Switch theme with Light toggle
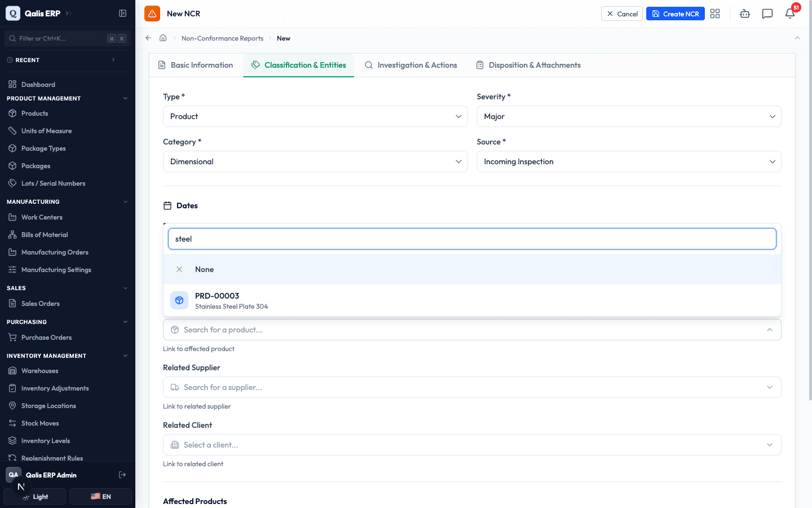This screenshot has width=812, height=508. click(x=35, y=497)
